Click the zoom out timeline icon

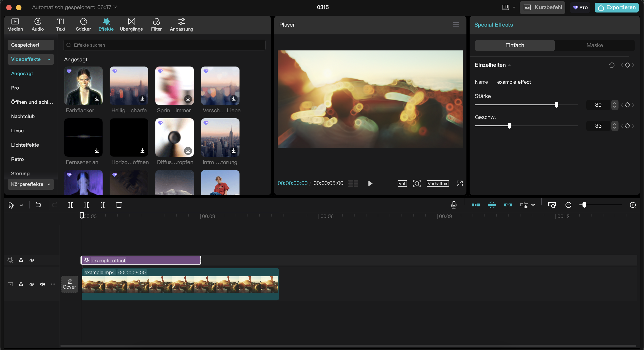pos(568,205)
